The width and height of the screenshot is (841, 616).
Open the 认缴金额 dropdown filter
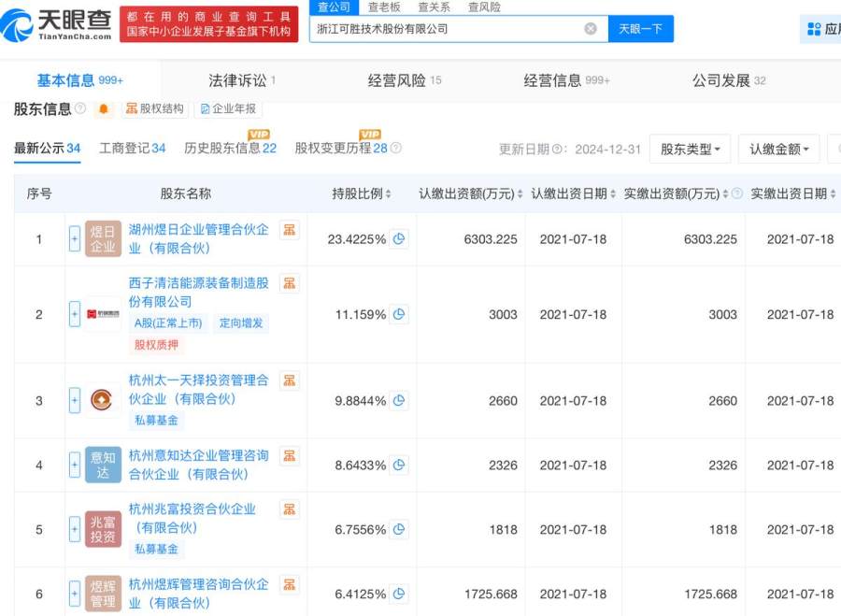tap(778, 149)
